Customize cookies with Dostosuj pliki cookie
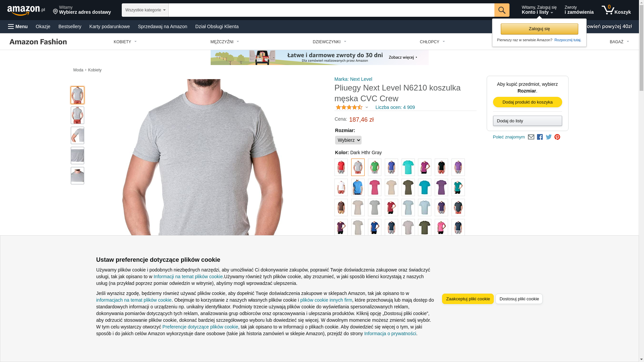644x362 pixels. pyautogui.click(x=519, y=299)
